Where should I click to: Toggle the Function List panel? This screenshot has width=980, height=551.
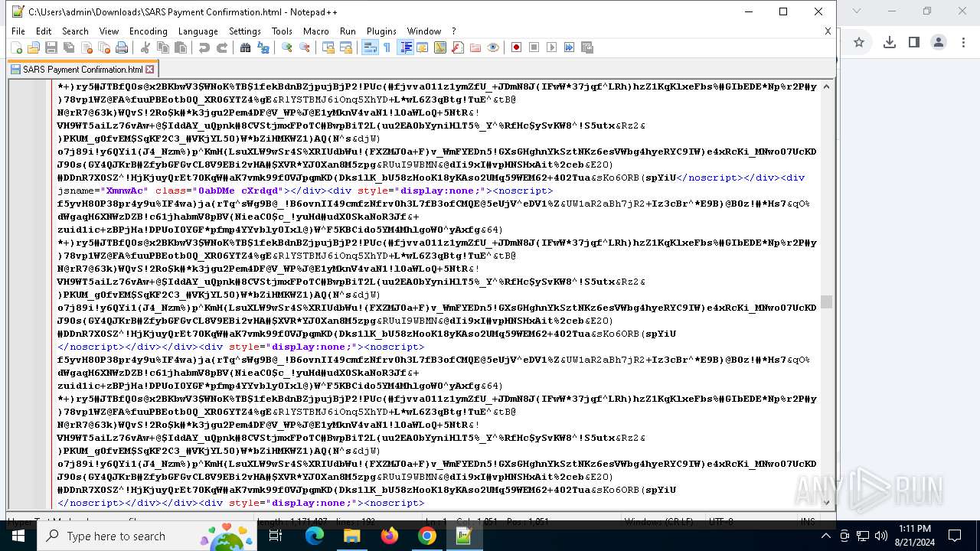[458, 47]
